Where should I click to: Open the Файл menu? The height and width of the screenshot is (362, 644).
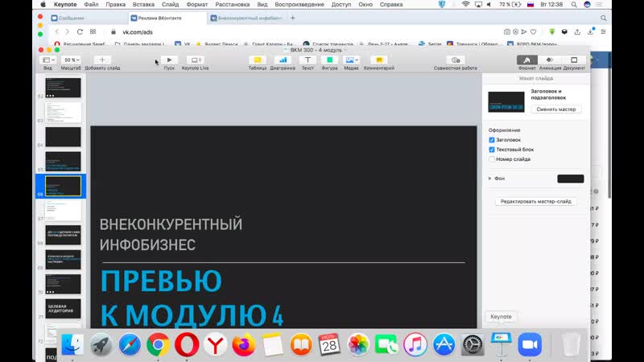[x=91, y=5]
